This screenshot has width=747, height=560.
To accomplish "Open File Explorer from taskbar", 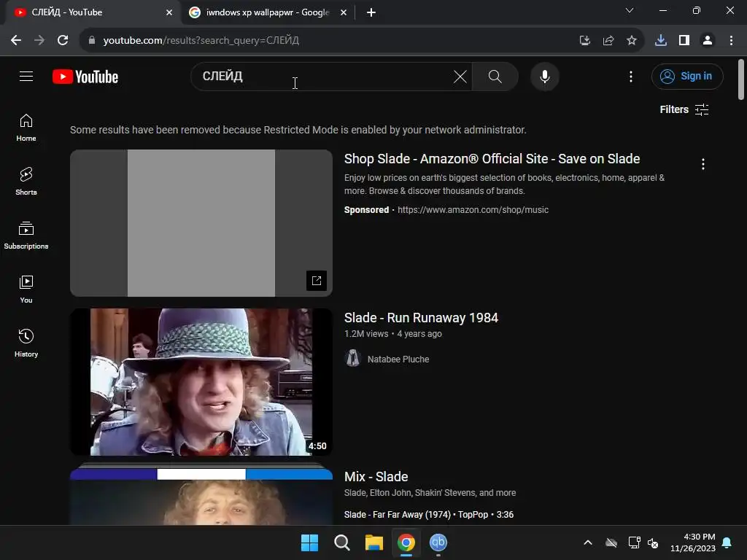I will [374, 542].
